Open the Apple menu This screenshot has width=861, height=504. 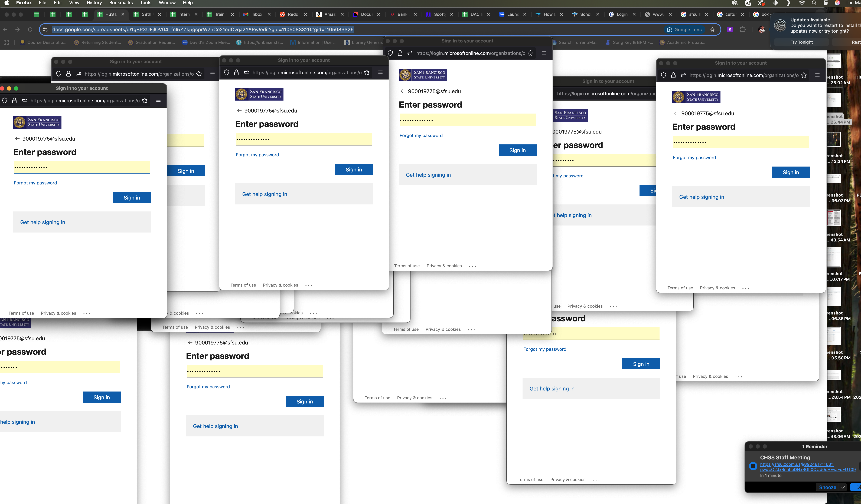pos(6,3)
